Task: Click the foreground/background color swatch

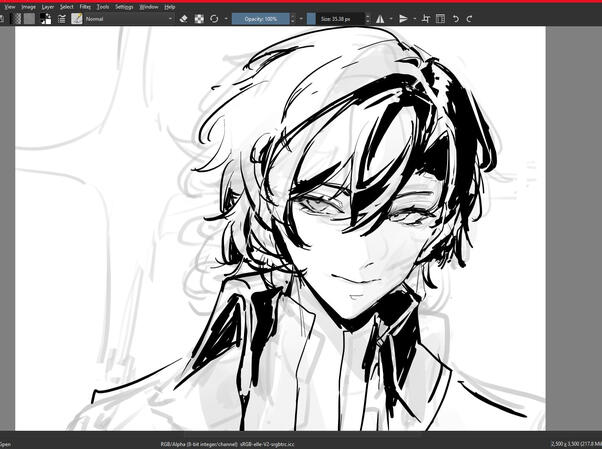Action: tap(46, 18)
